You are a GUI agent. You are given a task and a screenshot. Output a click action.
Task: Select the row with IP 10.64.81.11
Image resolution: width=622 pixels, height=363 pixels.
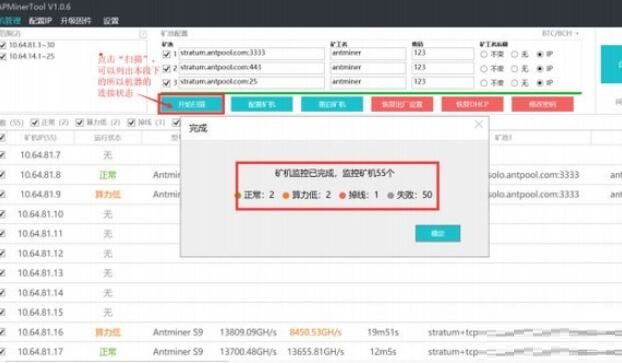point(3,234)
